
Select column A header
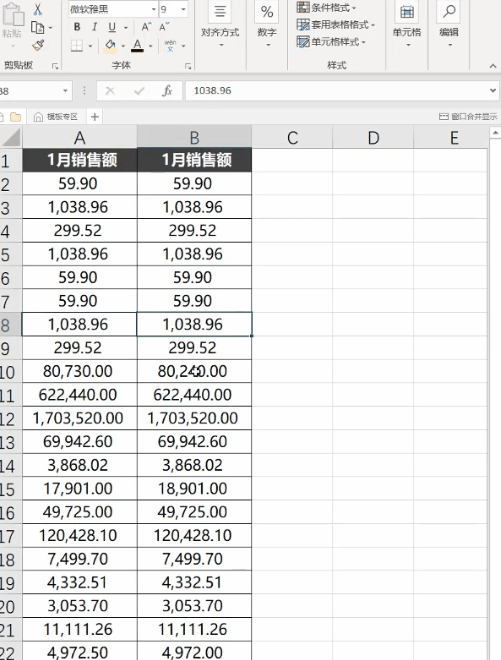pyautogui.click(x=80, y=138)
